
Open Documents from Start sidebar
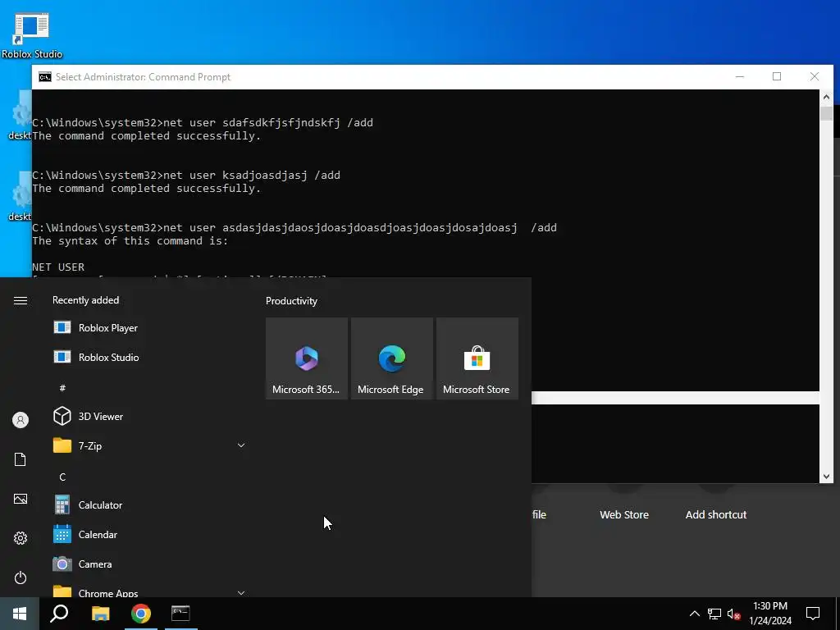(x=21, y=459)
